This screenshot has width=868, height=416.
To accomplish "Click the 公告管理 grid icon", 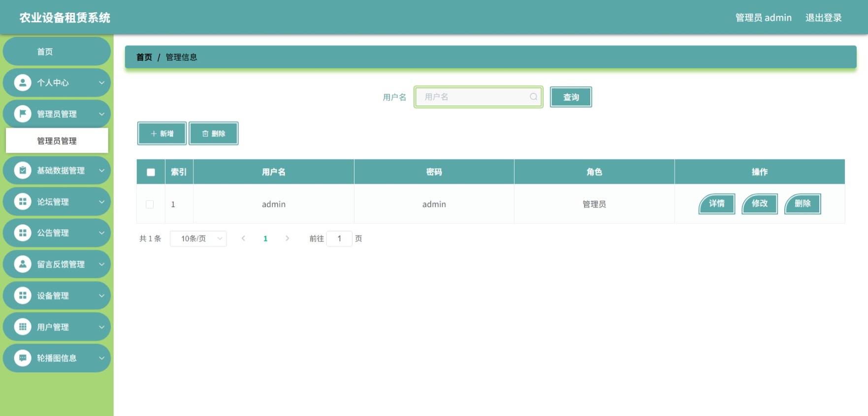I will pos(22,233).
